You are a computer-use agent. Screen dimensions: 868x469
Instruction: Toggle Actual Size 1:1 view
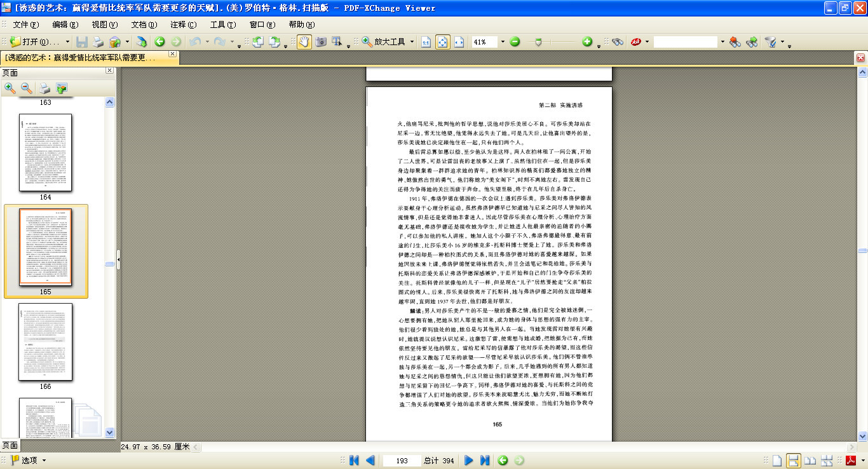point(426,42)
